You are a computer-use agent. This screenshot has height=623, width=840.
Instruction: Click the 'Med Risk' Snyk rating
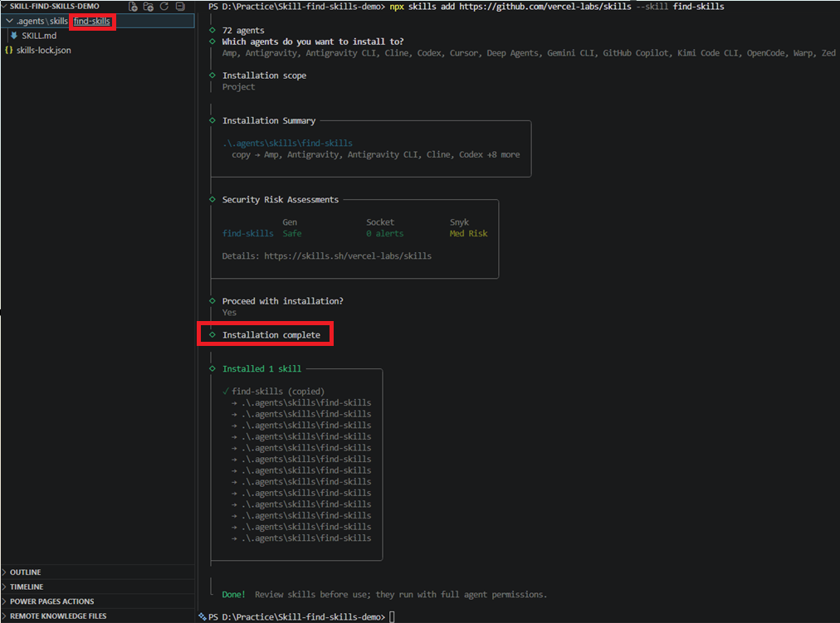(468, 233)
